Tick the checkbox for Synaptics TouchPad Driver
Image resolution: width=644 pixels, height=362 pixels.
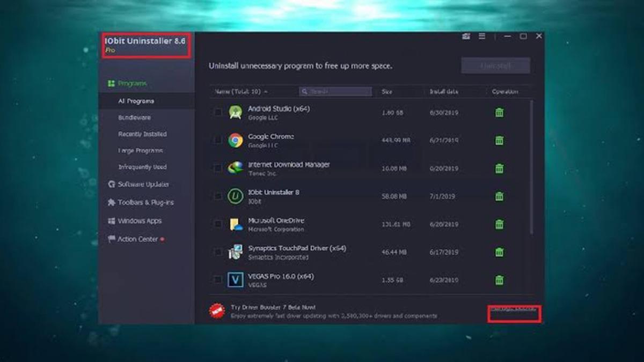coord(217,252)
